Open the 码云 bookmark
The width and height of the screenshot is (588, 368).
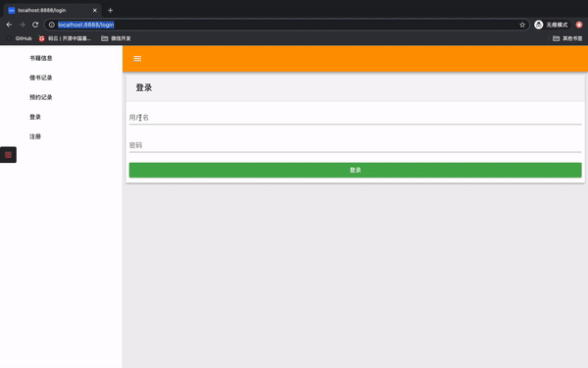[x=65, y=38]
